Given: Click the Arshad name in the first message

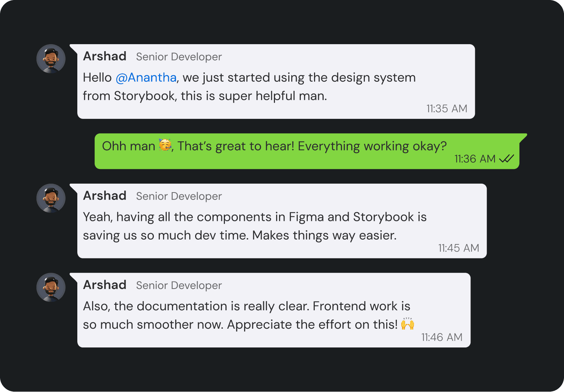Looking at the screenshot, I should click(105, 56).
